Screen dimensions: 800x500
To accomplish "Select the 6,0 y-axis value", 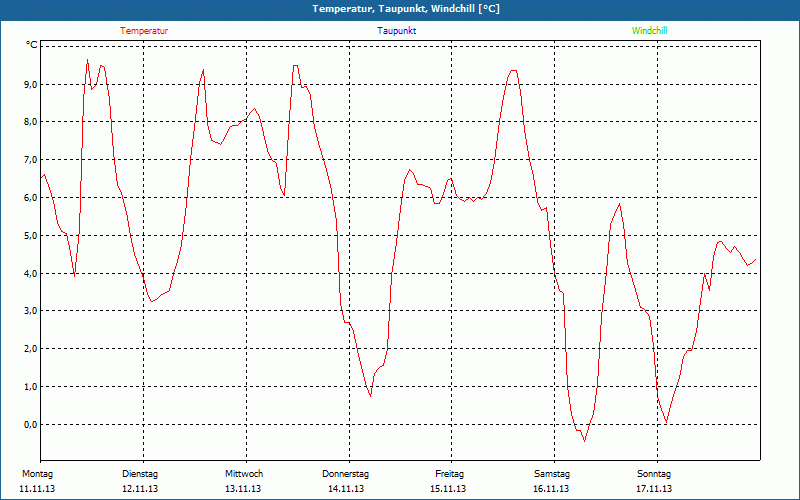I will click(31, 197).
